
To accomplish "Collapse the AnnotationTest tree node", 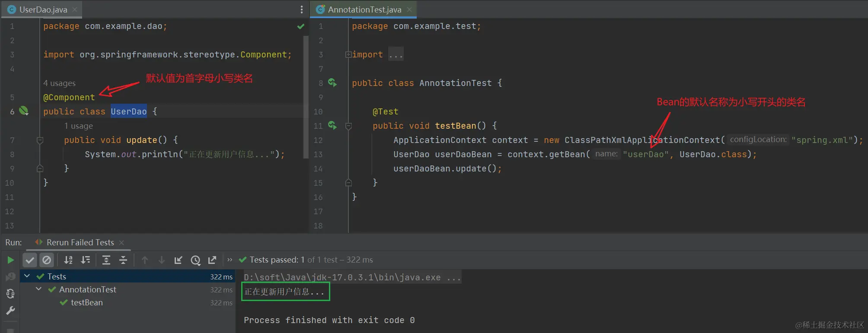I will pyautogui.click(x=38, y=289).
